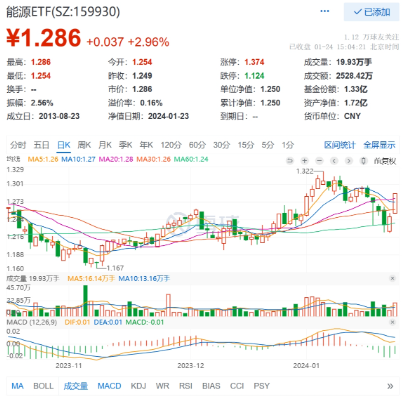Switch to the 15分 interval tab

[246, 145]
